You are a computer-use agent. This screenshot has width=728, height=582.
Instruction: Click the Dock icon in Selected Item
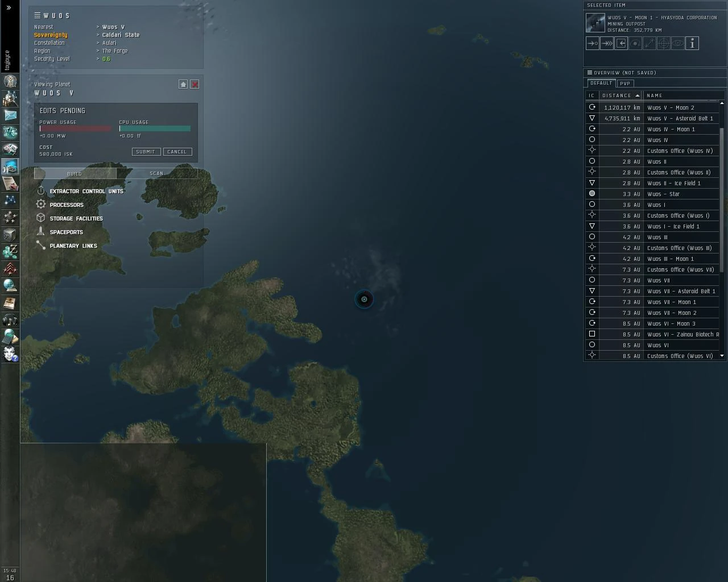pos(621,43)
